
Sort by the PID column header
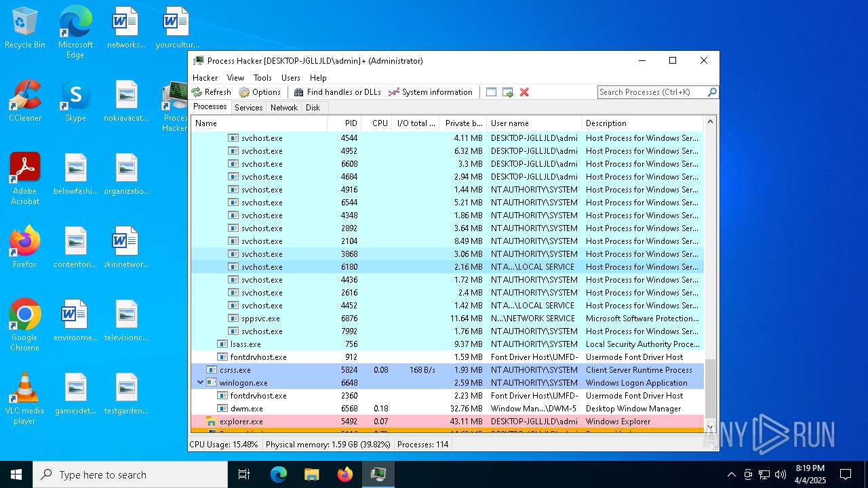(x=344, y=123)
